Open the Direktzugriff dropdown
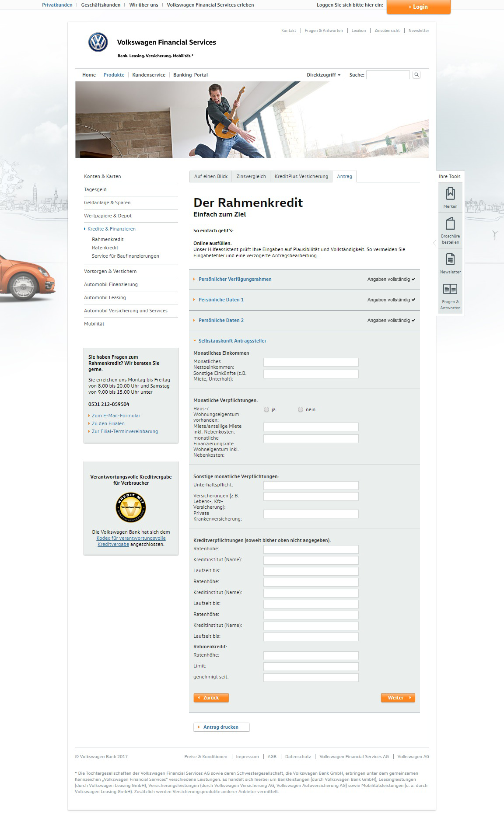 click(x=323, y=75)
